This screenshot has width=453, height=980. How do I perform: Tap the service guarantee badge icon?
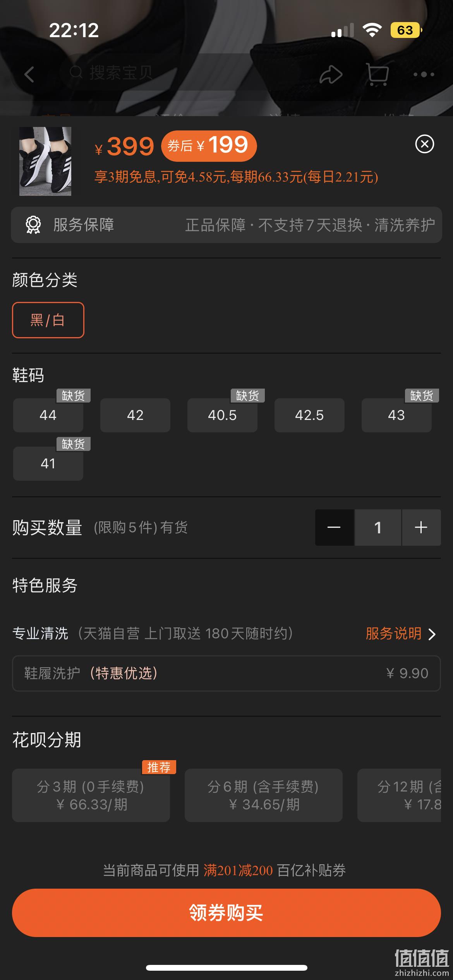33,225
